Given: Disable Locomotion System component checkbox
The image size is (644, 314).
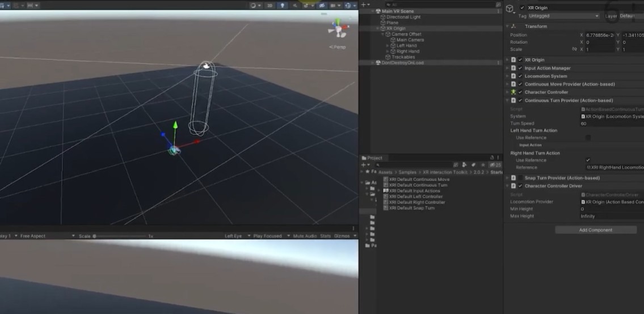Looking at the screenshot, I should tap(520, 77).
